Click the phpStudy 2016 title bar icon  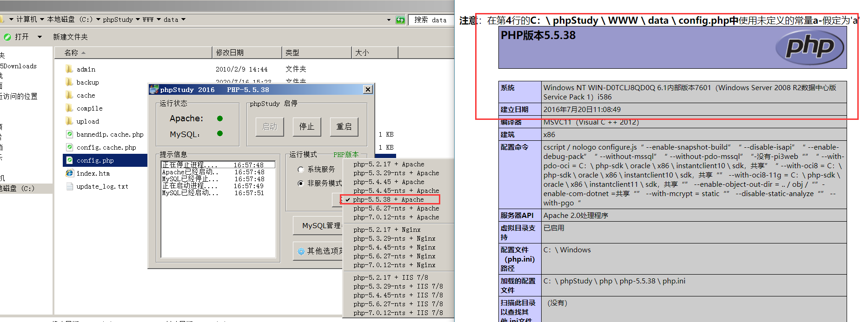[154, 89]
